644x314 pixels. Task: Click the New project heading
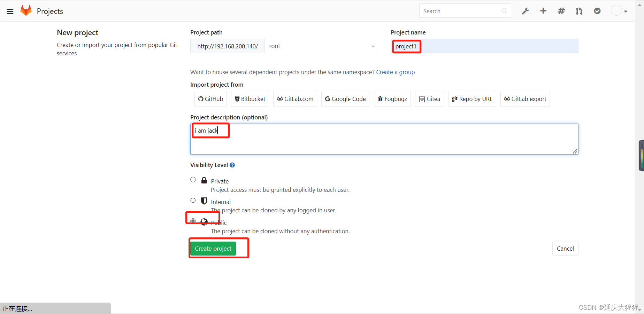(x=78, y=33)
